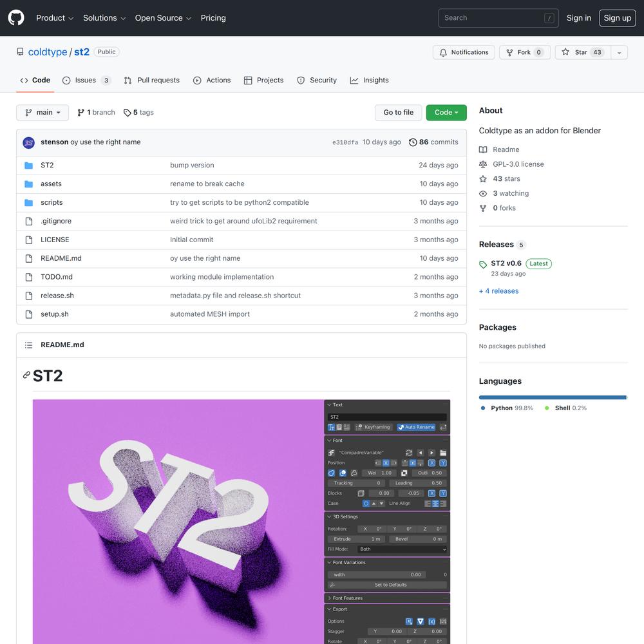Open the assets folder
The image size is (644, 644).
(x=51, y=184)
